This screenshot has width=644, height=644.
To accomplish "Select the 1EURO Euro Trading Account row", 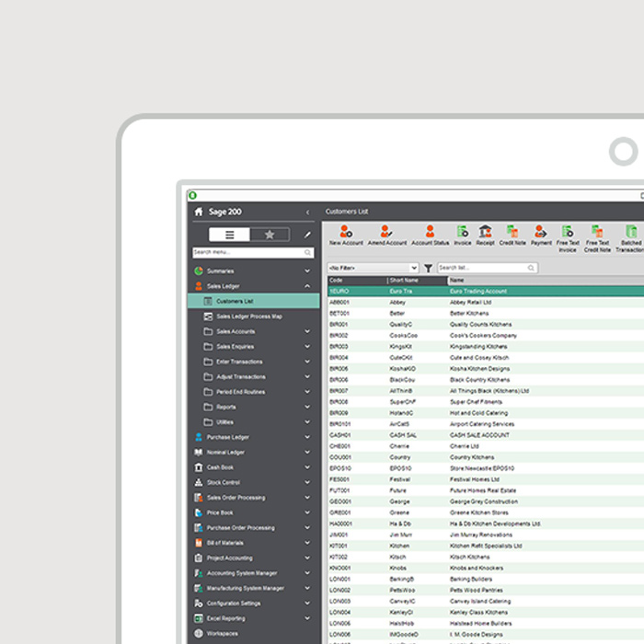I will point(486,292).
